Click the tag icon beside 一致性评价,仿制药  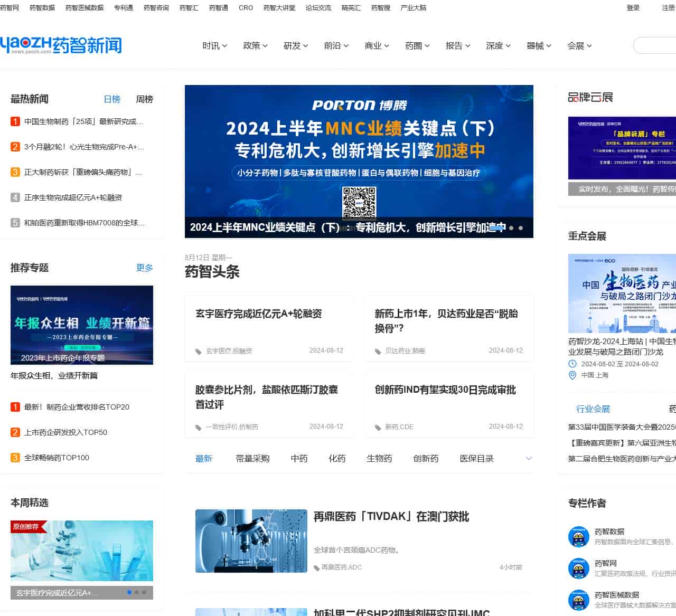199,428
